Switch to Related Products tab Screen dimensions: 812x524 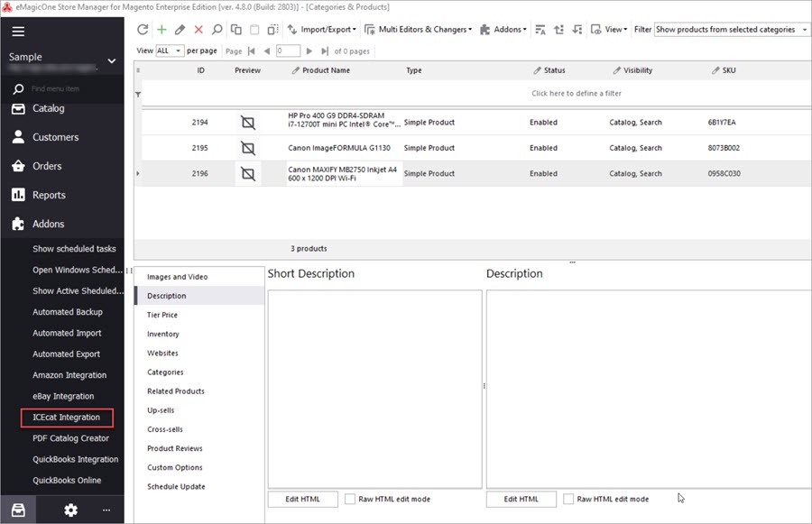point(199,391)
